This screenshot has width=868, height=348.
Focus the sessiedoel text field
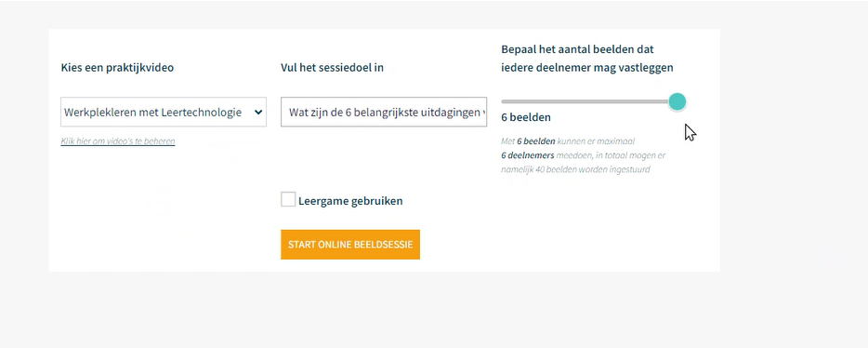(384, 112)
